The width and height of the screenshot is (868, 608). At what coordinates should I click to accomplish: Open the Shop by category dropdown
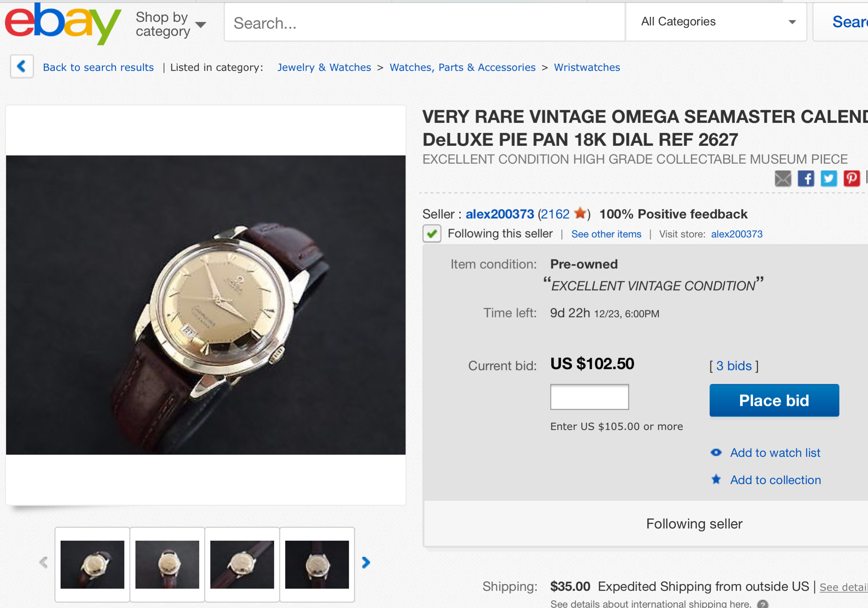pos(171,24)
